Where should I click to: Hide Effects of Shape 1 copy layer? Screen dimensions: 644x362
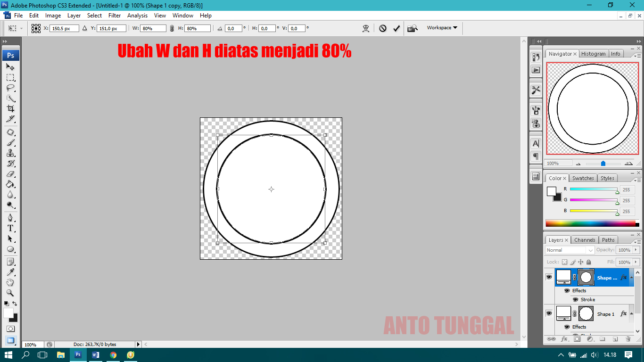[x=567, y=290]
